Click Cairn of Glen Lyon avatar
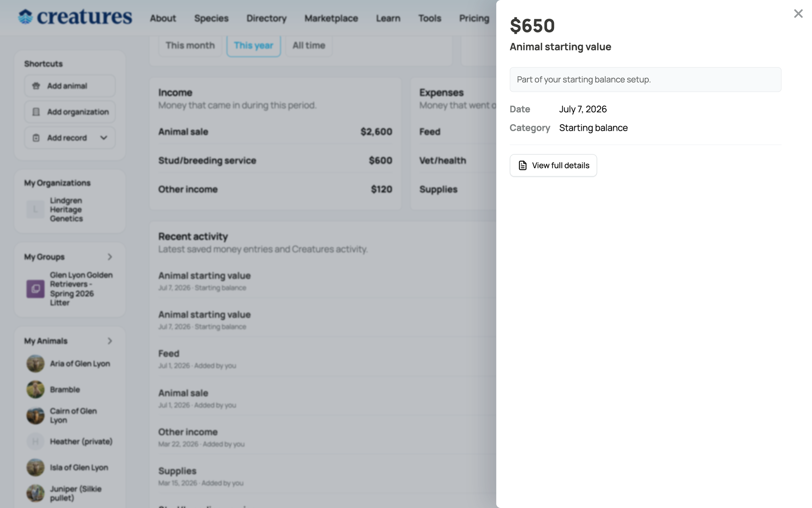 (x=36, y=416)
